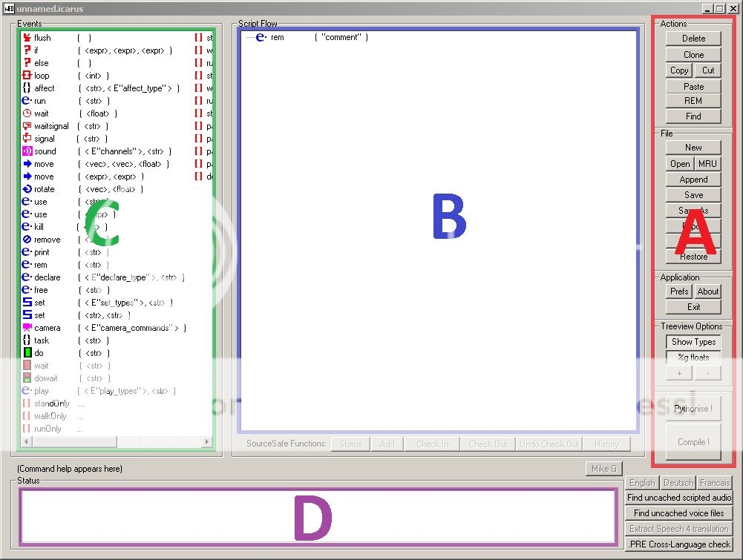Toggle the Show Types button
This screenshot has width=743, height=560.
(x=693, y=342)
